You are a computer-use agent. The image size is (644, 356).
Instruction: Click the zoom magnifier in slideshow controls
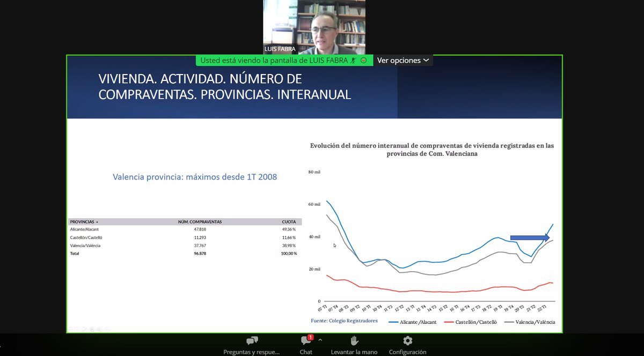pos(99,329)
